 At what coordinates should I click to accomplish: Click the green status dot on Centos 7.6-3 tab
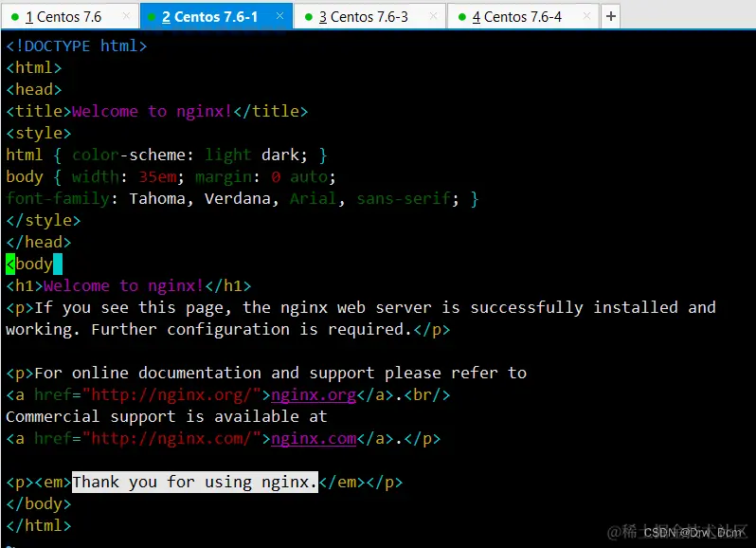(309, 17)
